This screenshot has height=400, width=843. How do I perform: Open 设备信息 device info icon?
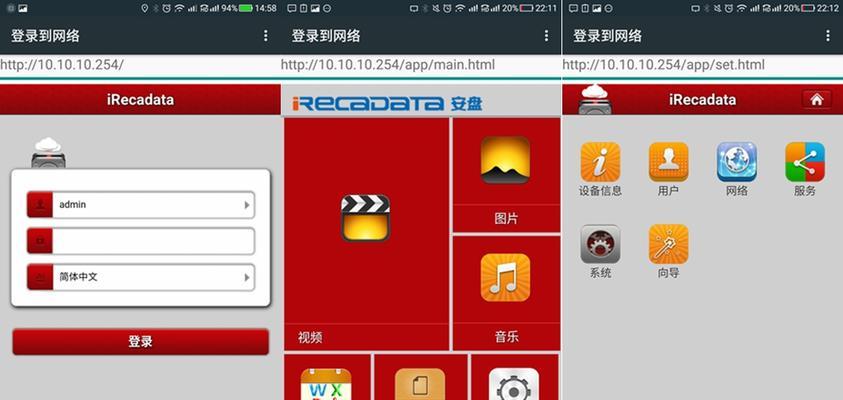click(601, 162)
